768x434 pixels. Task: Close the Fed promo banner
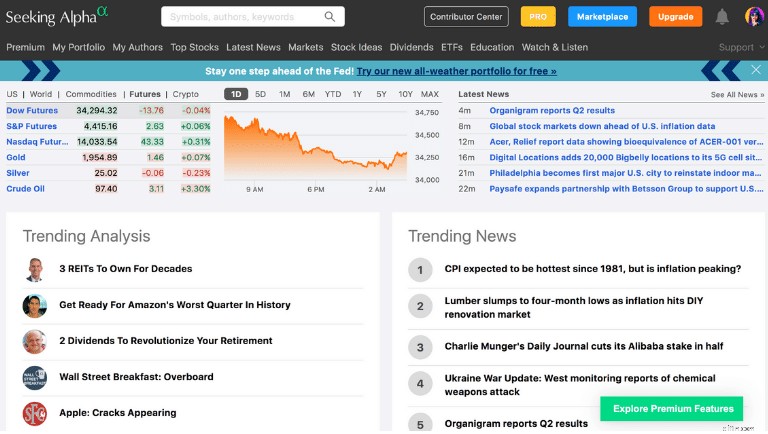756,70
